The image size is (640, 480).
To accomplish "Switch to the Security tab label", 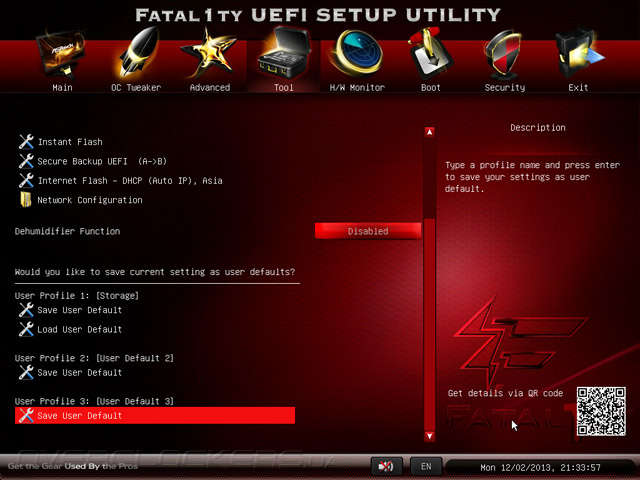I will 504,87.
